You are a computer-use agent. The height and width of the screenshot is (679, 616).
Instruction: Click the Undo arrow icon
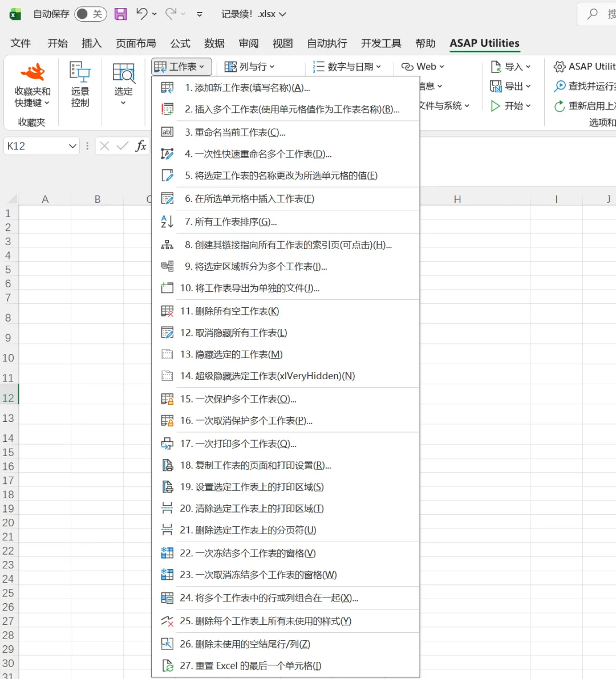click(x=141, y=14)
